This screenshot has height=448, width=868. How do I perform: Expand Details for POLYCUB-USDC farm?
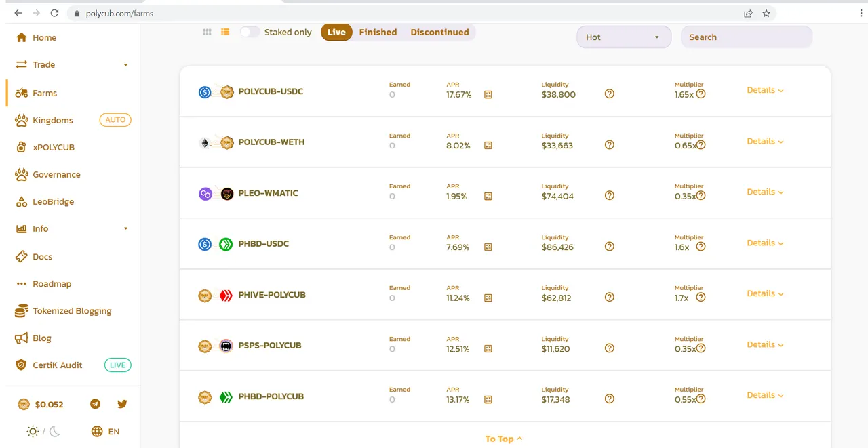(x=765, y=90)
